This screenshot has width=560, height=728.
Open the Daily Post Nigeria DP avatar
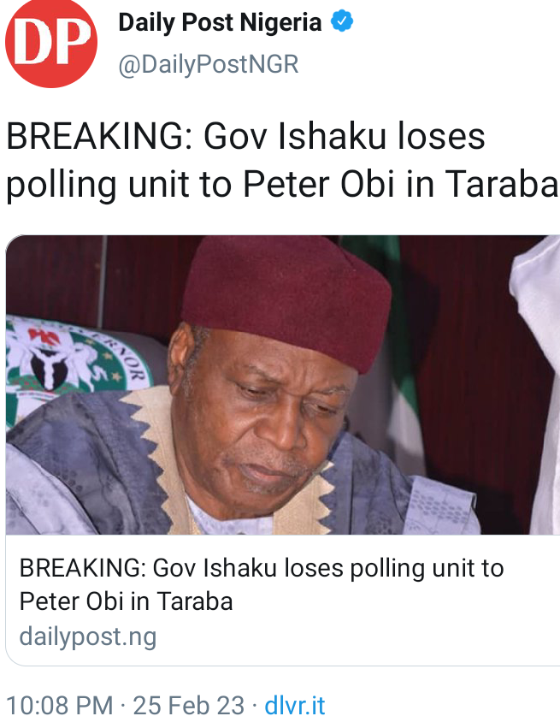point(51,43)
